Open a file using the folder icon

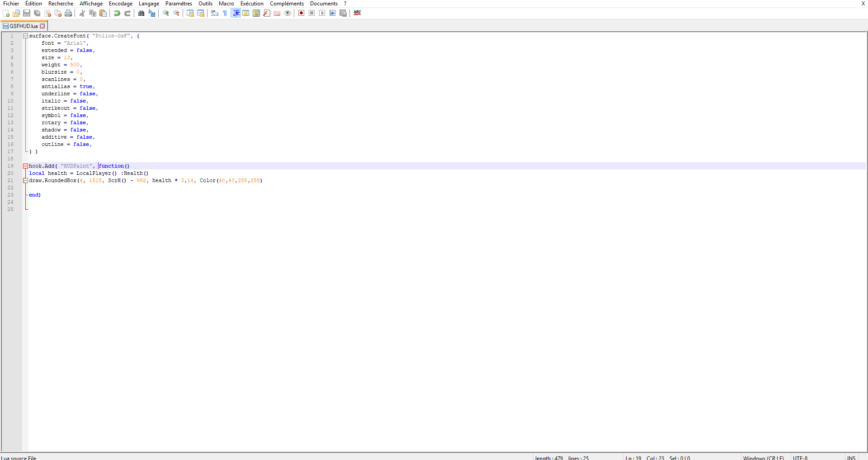[x=16, y=13]
